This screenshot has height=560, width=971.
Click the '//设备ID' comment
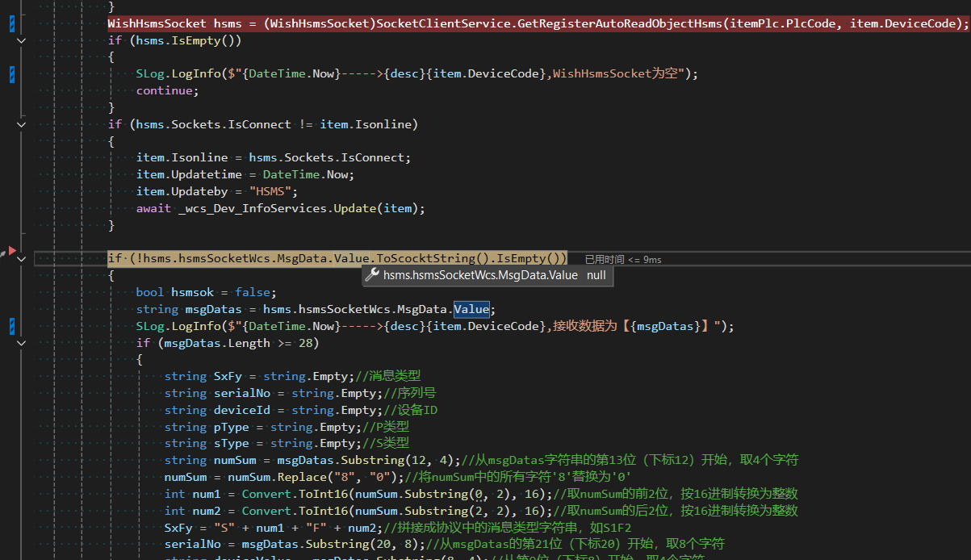[x=411, y=410]
